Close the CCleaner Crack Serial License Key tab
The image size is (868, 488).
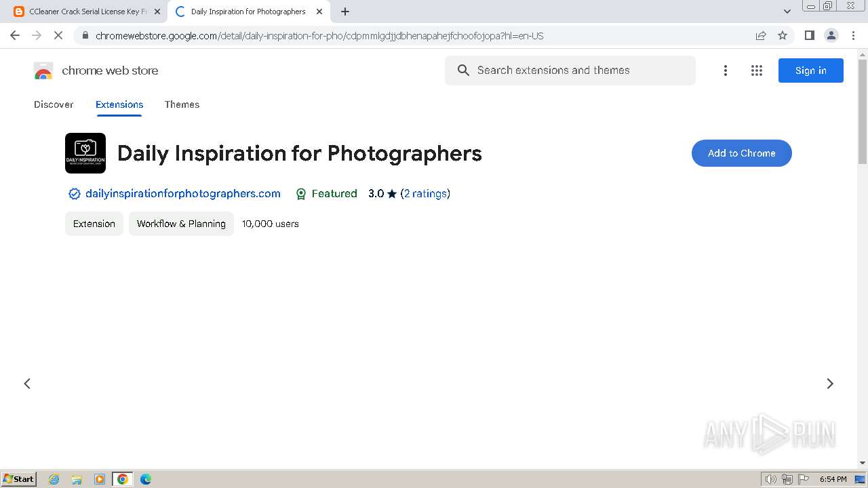(x=157, y=12)
